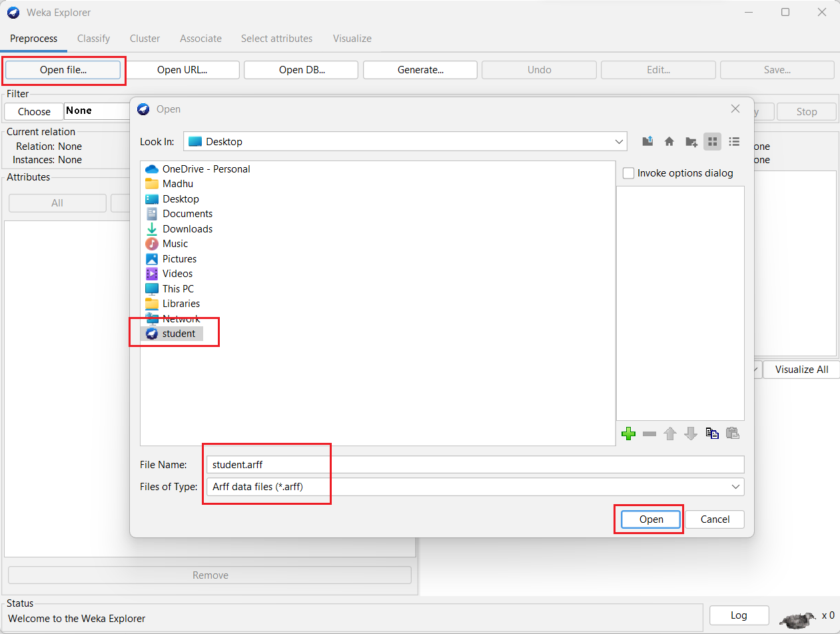The width and height of the screenshot is (840, 634).
Task: Click the Stop button in Filter row
Action: pyautogui.click(x=806, y=112)
